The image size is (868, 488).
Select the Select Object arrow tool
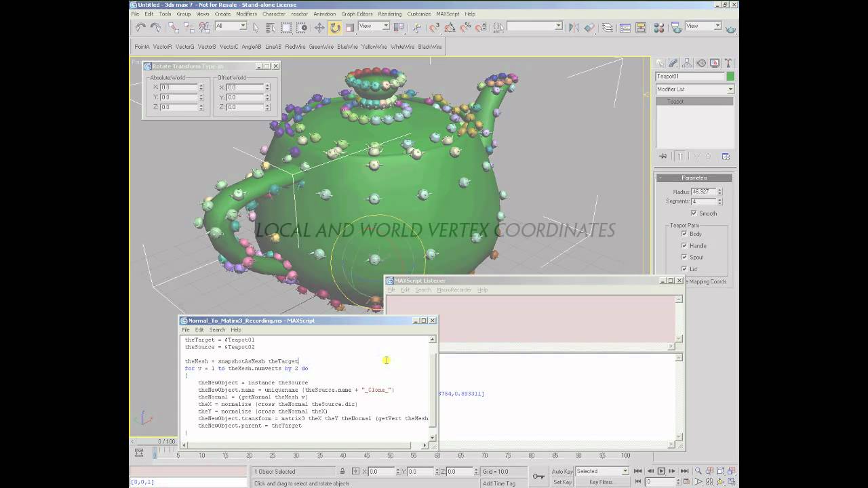click(256, 28)
